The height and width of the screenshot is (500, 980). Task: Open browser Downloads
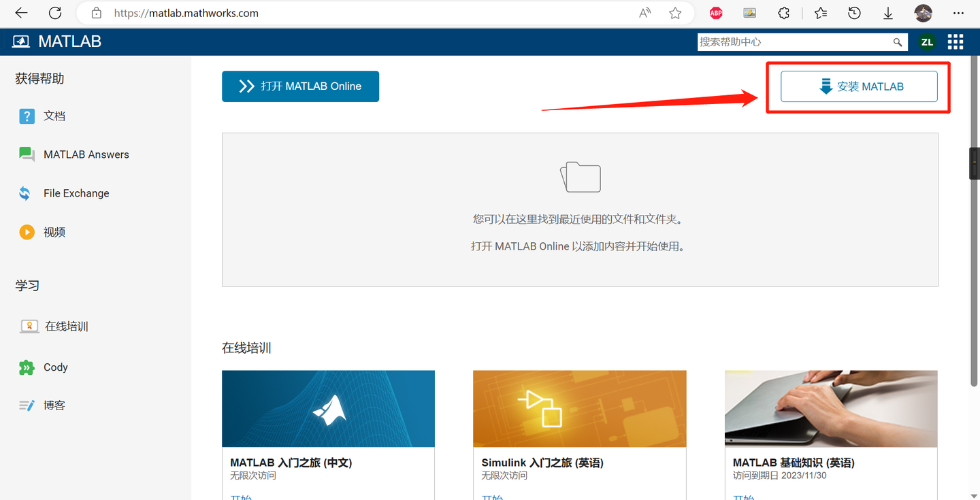pyautogui.click(x=888, y=13)
